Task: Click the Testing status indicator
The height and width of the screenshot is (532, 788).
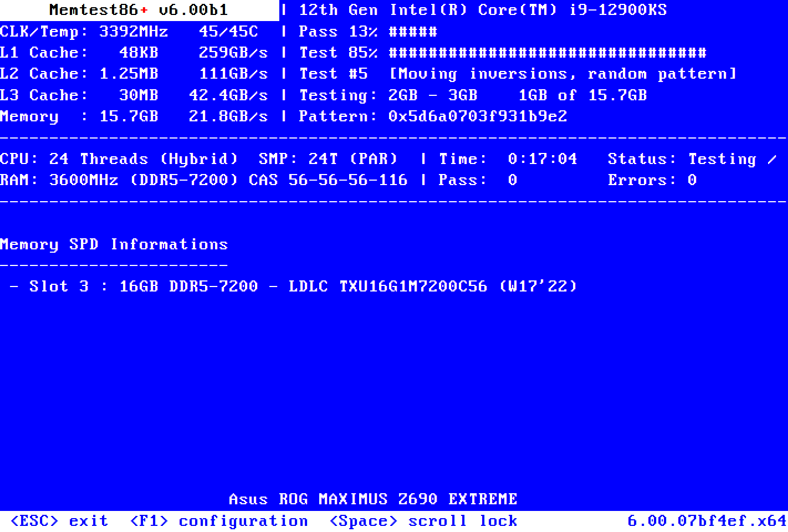Action: [x=720, y=158]
